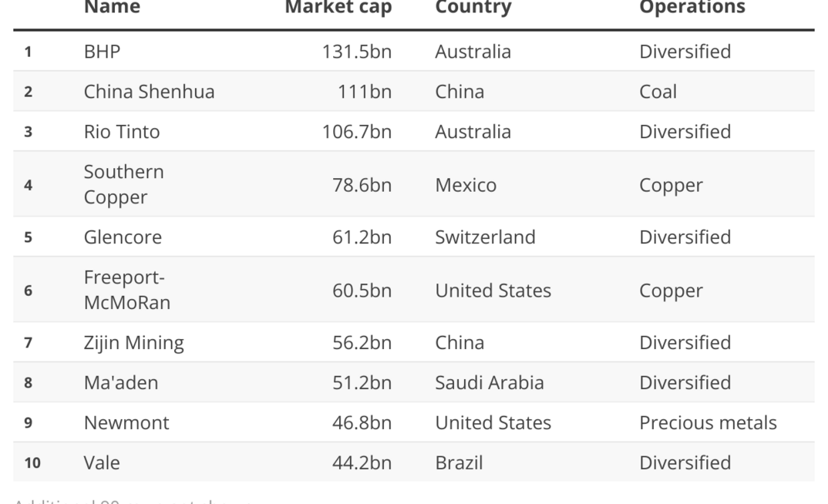The image size is (828, 504).
Task: Click the Freeport-McMoRan company name
Action: (127, 291)
